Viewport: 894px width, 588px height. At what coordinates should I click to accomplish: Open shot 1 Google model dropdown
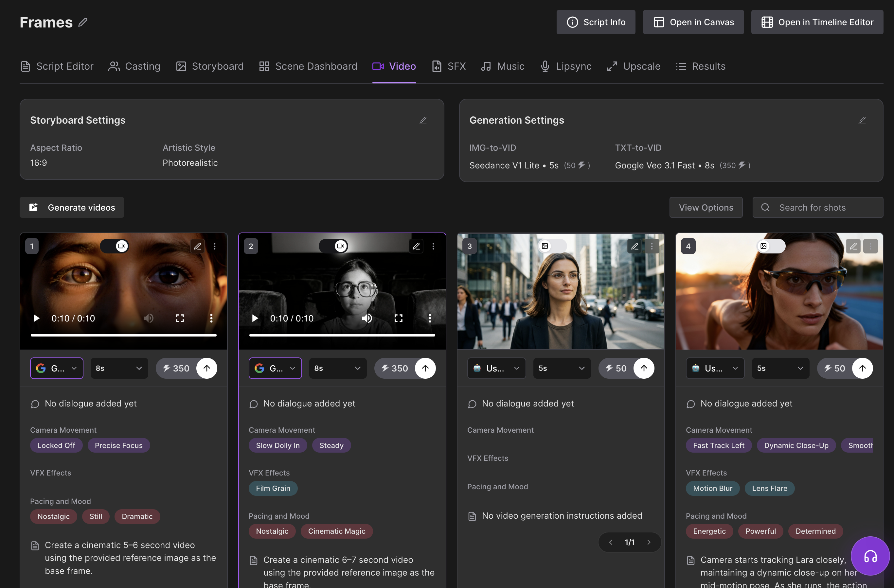click(x=56, y=368)
